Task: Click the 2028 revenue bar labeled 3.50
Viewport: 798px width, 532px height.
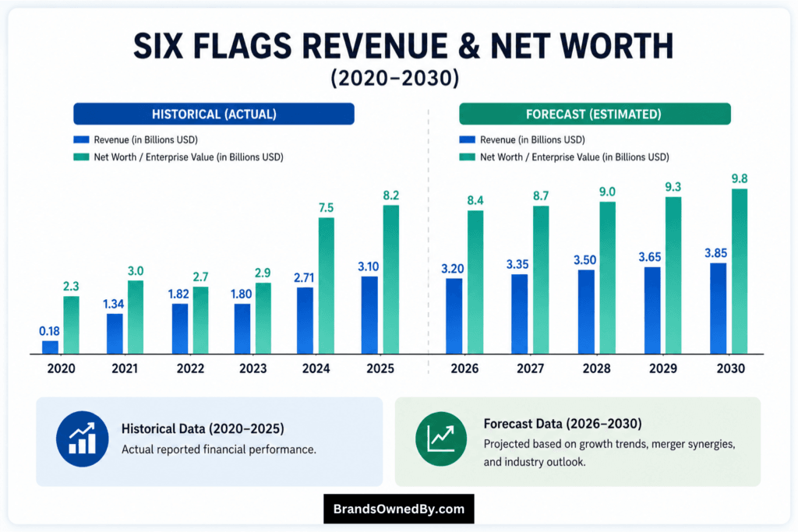Action: [x=586, y=312]
